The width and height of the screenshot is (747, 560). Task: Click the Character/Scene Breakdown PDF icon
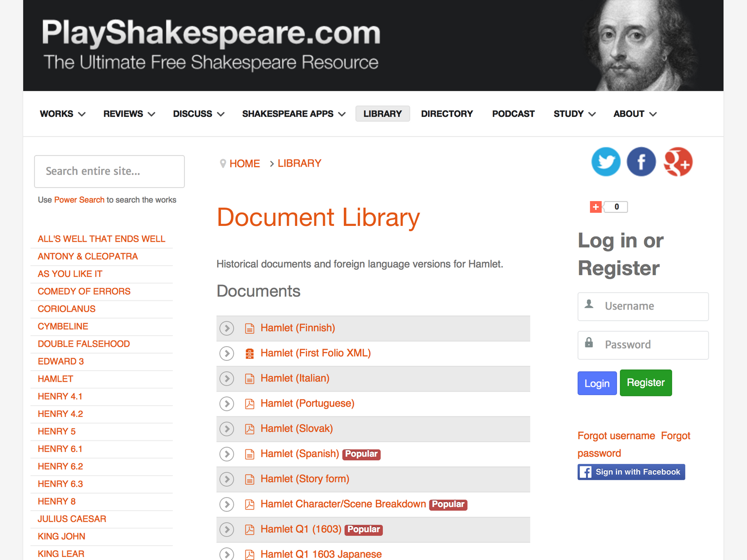(x=250, y=505)
